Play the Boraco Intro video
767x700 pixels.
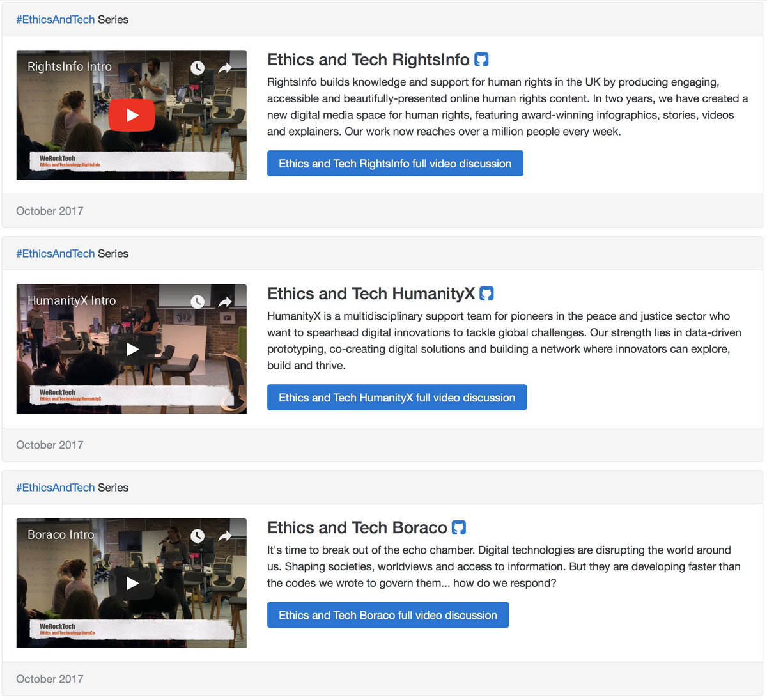(132, 583)
